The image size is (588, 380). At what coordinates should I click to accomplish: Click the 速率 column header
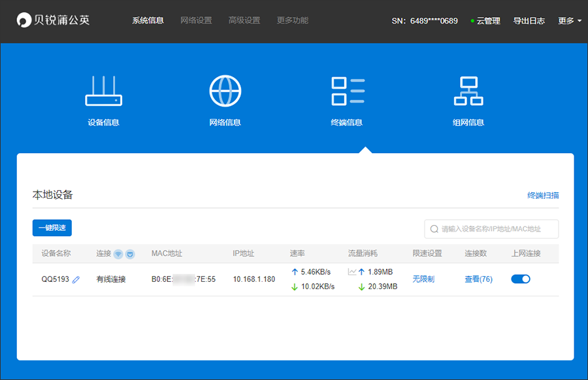coord(297,254)
